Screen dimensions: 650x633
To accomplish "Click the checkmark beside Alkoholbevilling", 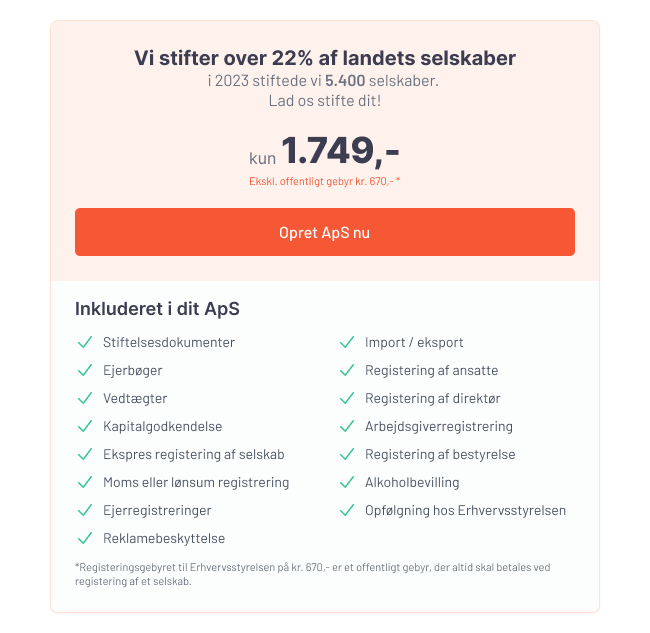I will pyautogui.click(x=347, y=482).
